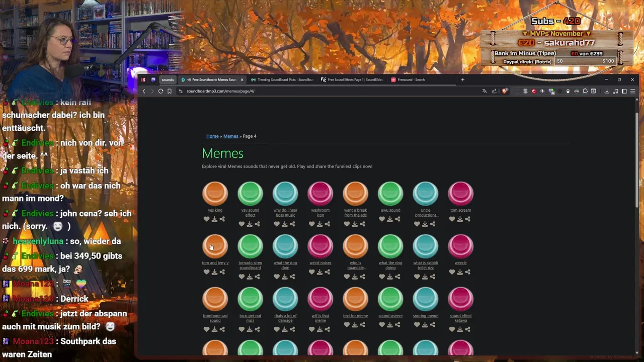The width and height of the screenshot is (644, 362).
Task: Open the 'wtf is that meme' link
Action: coord(320,318)
